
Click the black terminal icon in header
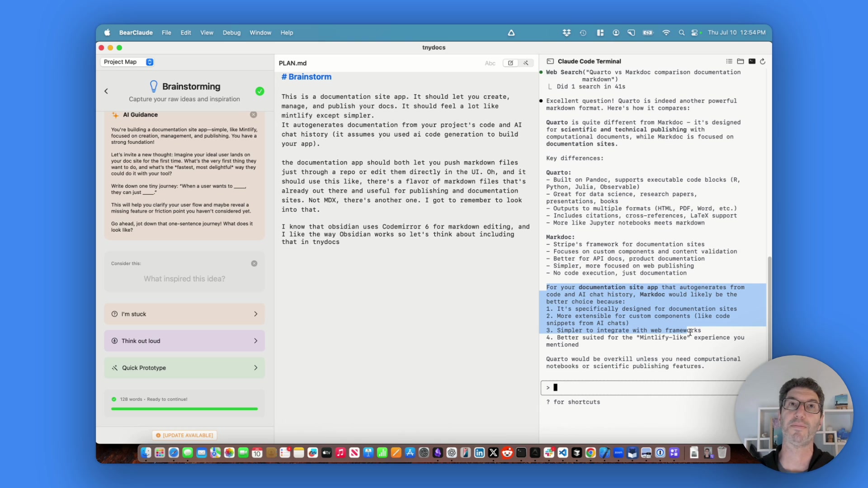[x=752, y=61]
